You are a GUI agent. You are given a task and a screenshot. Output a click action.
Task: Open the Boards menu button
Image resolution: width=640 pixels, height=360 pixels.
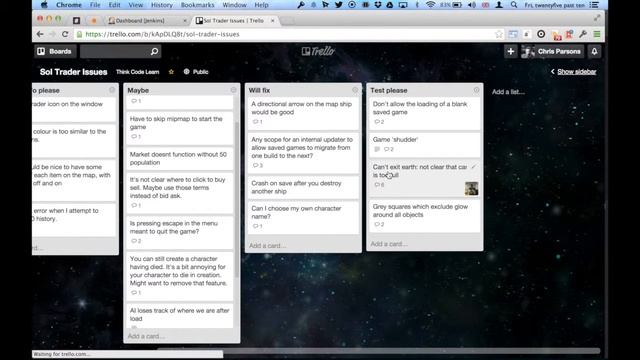click(54, 51)
